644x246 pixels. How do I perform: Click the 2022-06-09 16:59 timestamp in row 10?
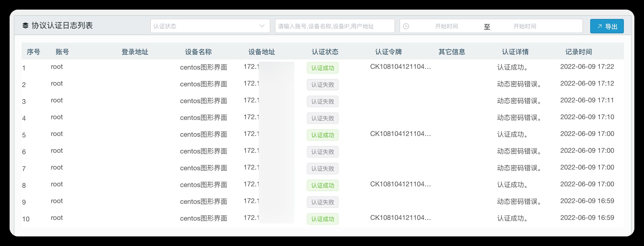pos(587,218)
